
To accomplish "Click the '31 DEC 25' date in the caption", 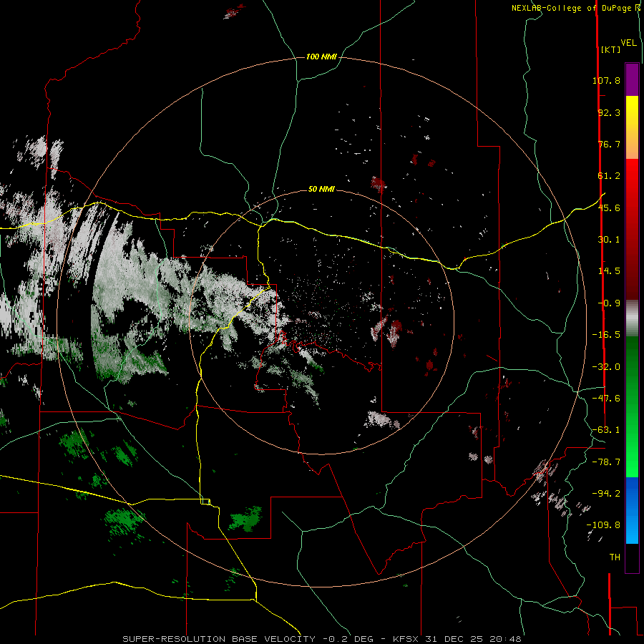I will point(456,639).
